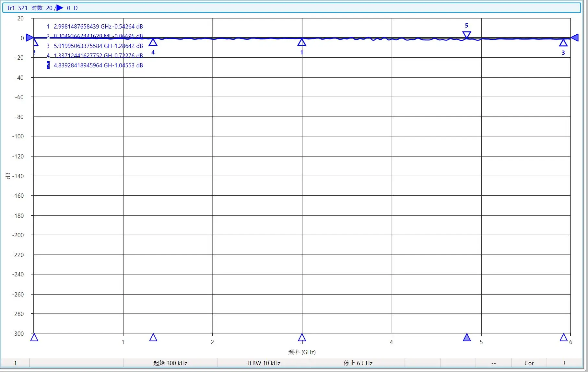Click the axis marker triangle at 3 GHz
This screenshot has height=372, width=588.
[302, 337]
